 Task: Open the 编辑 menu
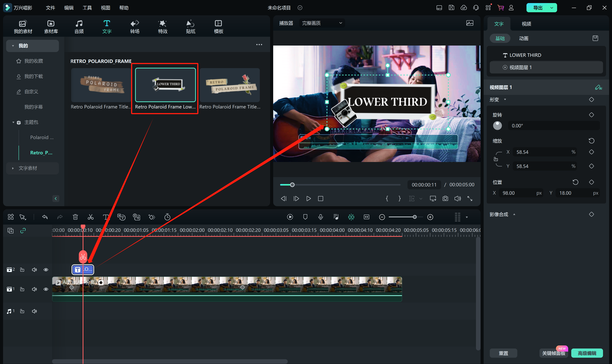tap(69, 8)
